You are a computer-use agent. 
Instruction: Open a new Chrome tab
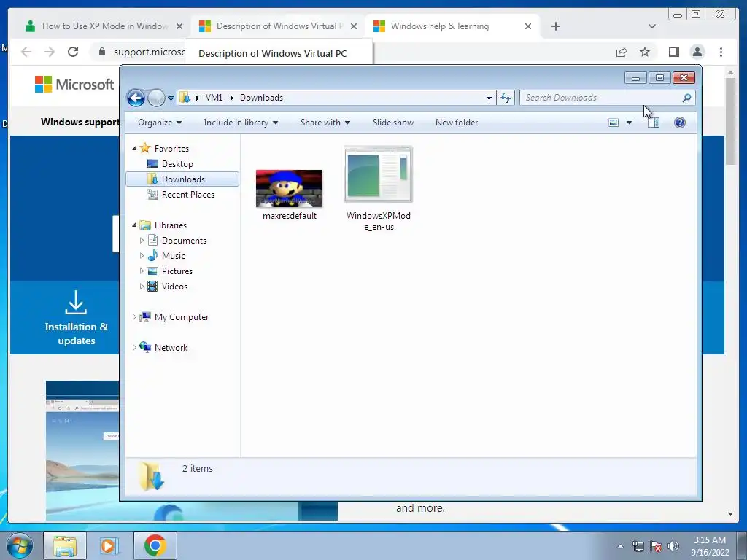click(x=555, y=26)
